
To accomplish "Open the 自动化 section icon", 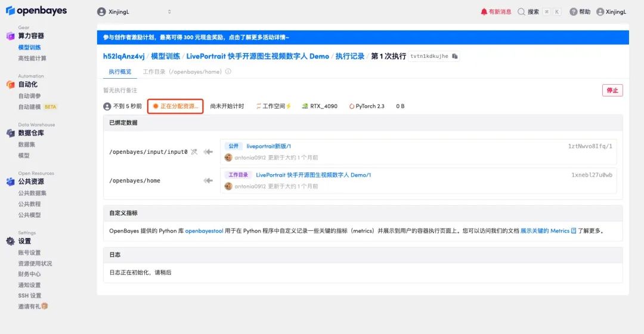I will pos(11,84).
